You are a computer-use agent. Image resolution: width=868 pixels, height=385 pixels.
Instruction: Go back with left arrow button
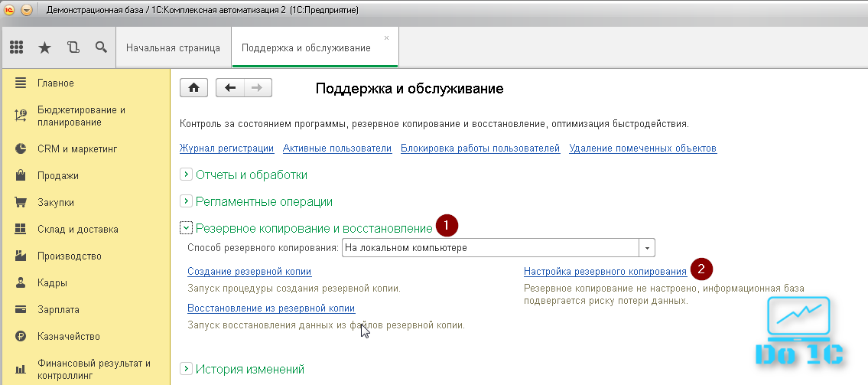[x=230, y=88]
